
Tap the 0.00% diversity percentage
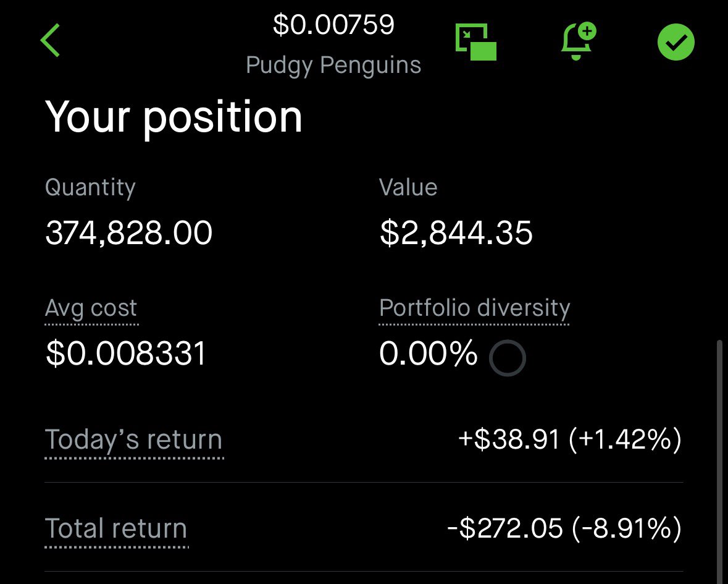pyautogui.click(x=428, y=353)
